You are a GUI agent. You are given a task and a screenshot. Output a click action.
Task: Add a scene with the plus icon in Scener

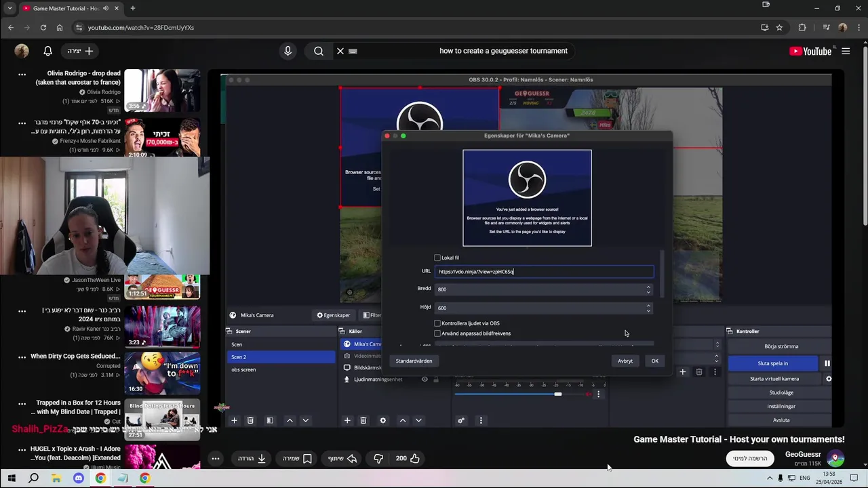(x=234, y=420)
